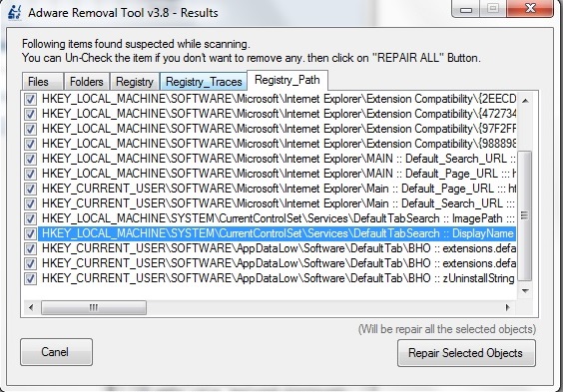
Task: Open the Folders tab
Action: [x=87, y=82]
